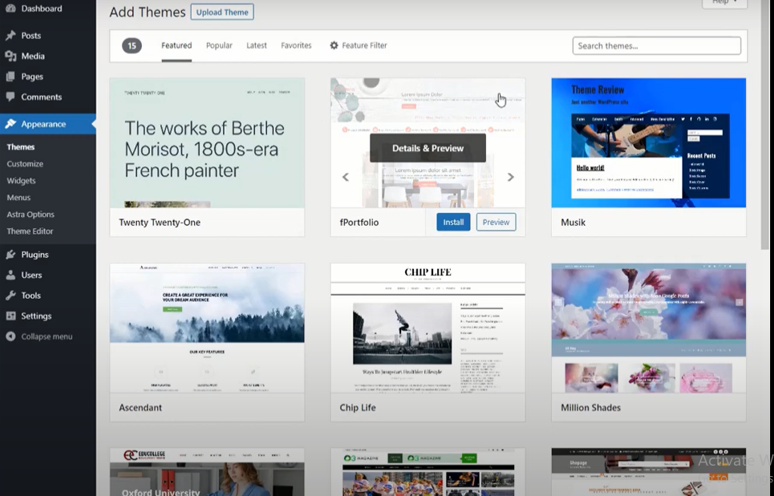Image resolution: width=774 pixels, height=496 pixels.
Task: Focus the Search themes field
Action: (657, 46)
